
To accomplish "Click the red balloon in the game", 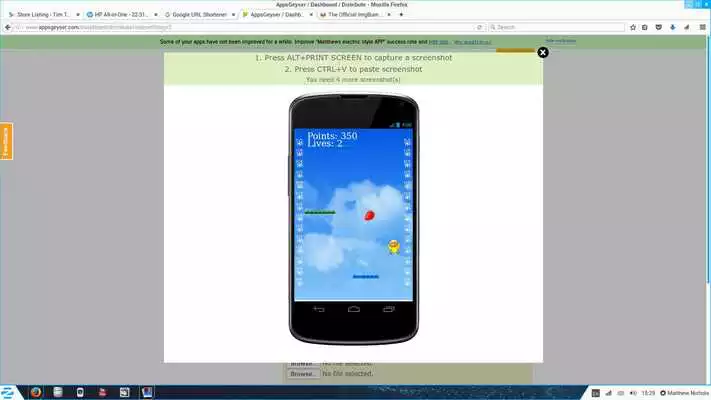I will (x=369, y=215).
